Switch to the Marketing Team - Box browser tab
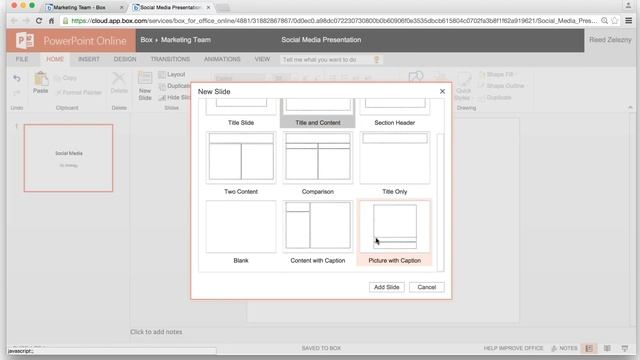Viewport: 640px width, 360px height. point(84,7)
